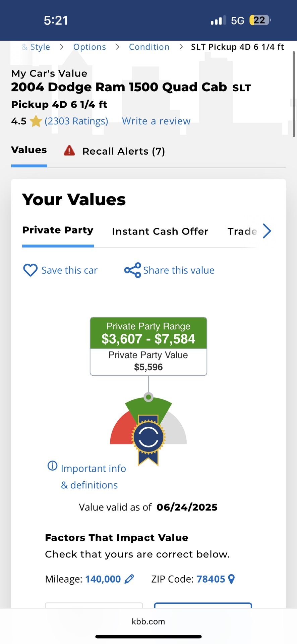The image size is (297, 644).
Task: Show more value tabs with right chevron
Action: (267, 231)
